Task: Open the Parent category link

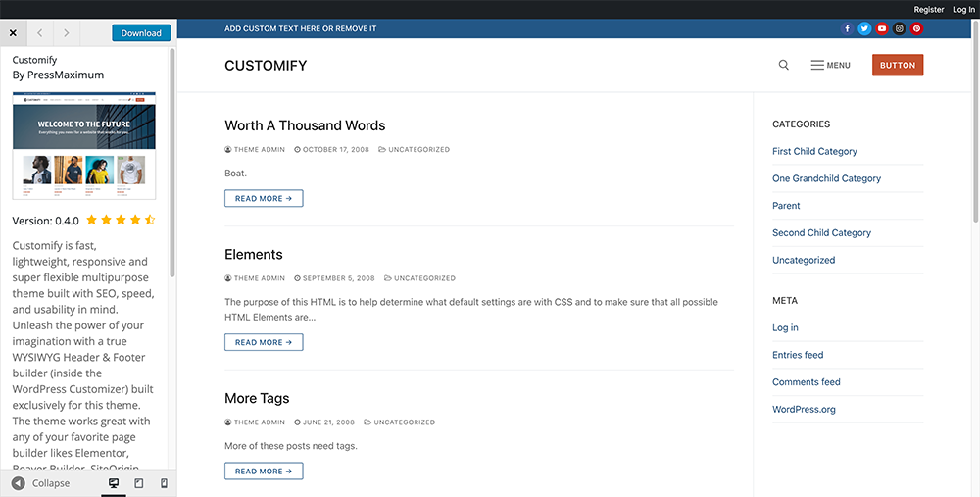Action: pos(786,206)
